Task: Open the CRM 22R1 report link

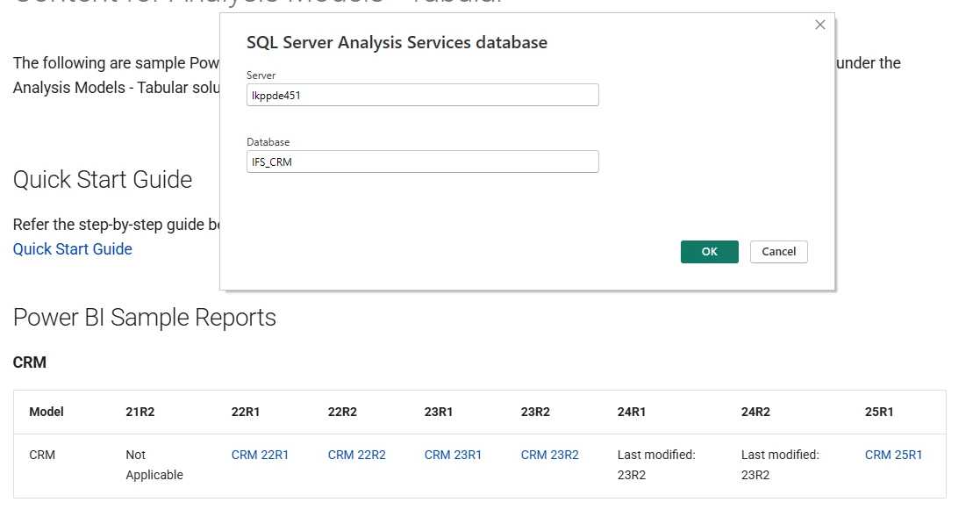Action: coord(260,455)
